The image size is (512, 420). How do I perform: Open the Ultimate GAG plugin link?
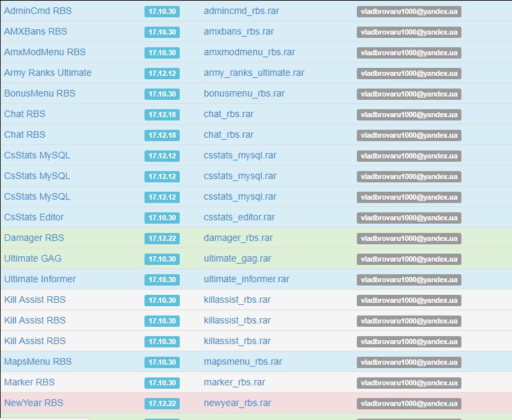(33, 258)
